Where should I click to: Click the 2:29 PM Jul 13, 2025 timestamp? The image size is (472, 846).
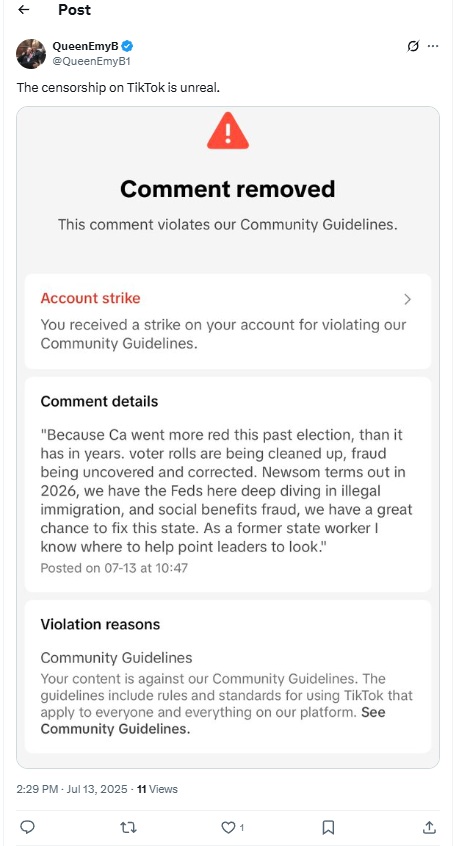[72, 789]
